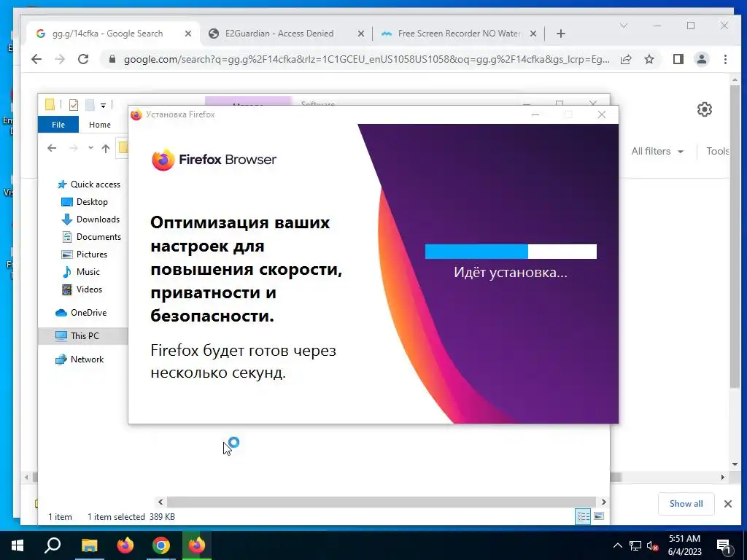Open Windows Start menu

click(18, 545)
